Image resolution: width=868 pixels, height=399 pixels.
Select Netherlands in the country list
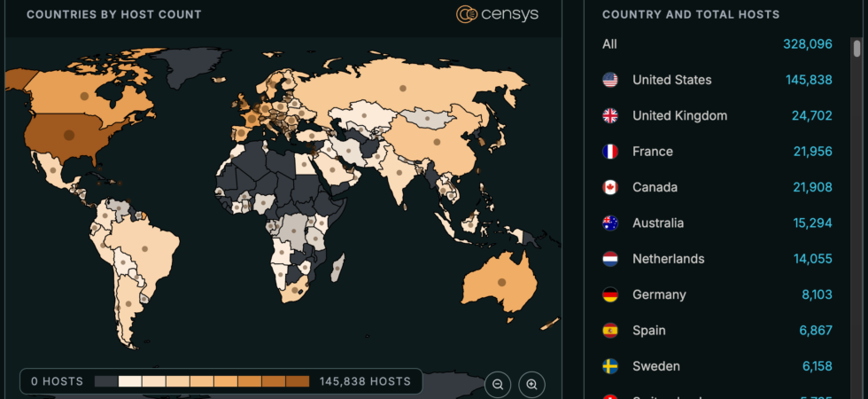tap(717, 259)
